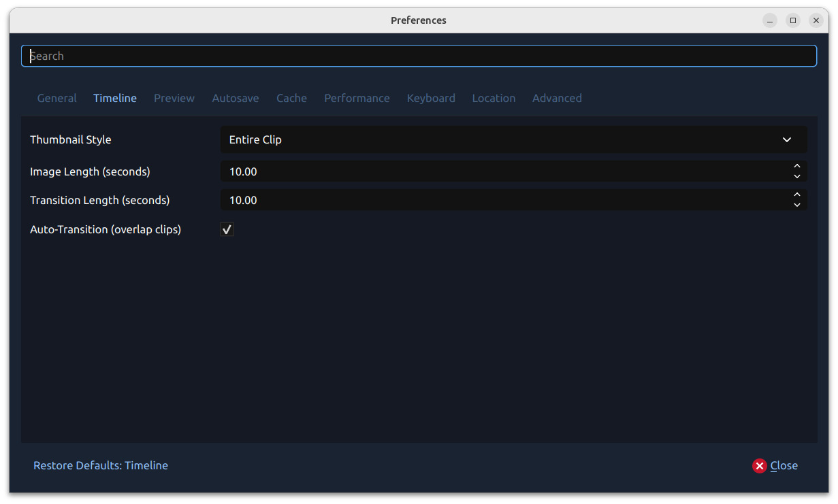Viewport: 838px width, 504px height.
Task: Open the Preview tab
Action: (x=174, y=98)
